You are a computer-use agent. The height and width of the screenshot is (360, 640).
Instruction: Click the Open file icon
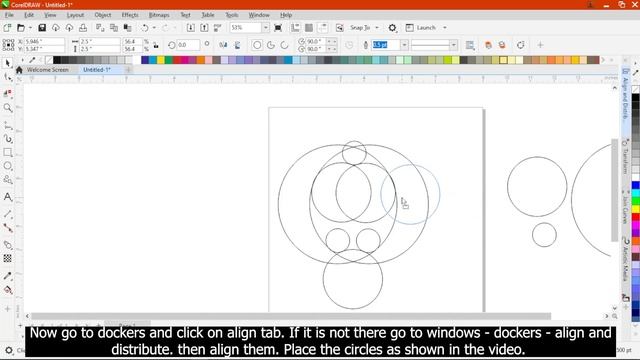(20, 28)
